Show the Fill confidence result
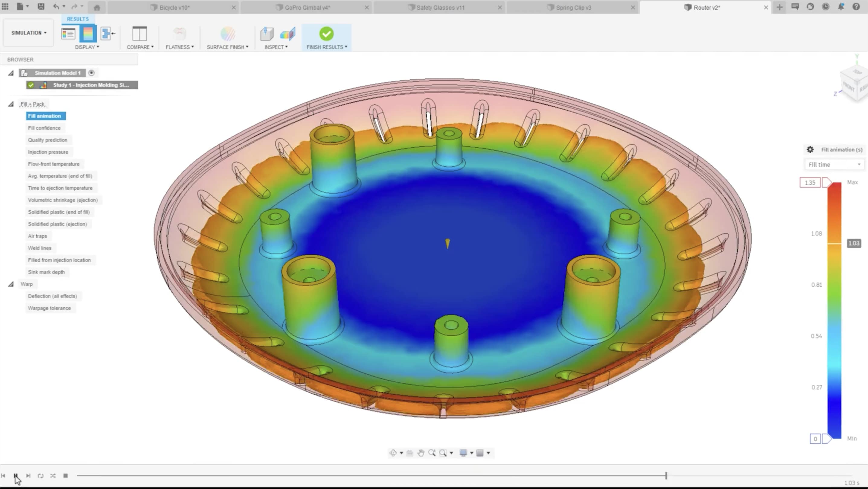The width and height of the screenshot is (868, 489). coord(44,128)
